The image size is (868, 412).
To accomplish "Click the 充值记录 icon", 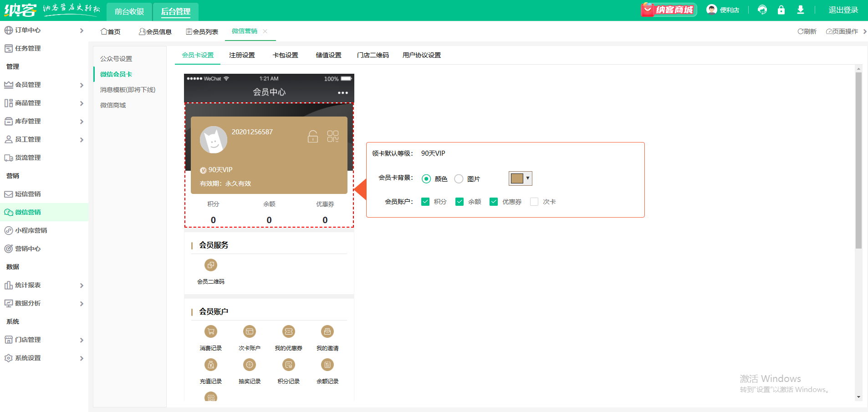I will pyautogui.click(x=211, y=365).
